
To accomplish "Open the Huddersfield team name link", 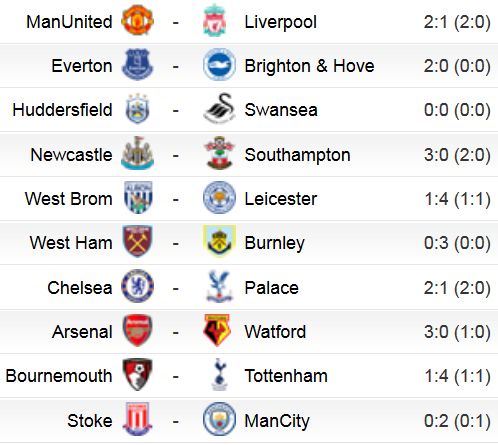I will click(x=62, y=110).
